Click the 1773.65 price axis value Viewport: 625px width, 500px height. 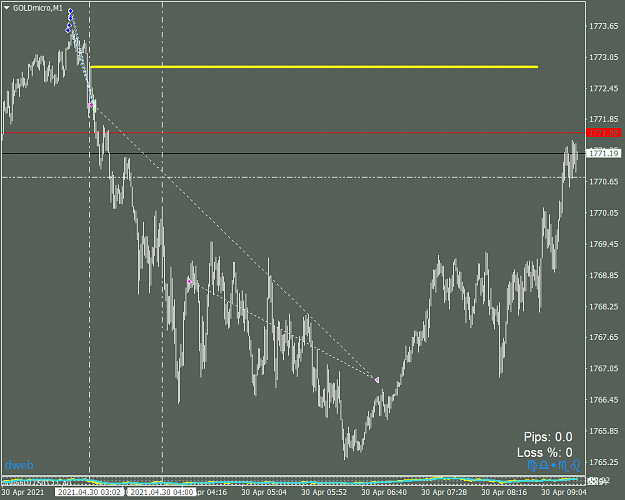[x=604, y=26]
